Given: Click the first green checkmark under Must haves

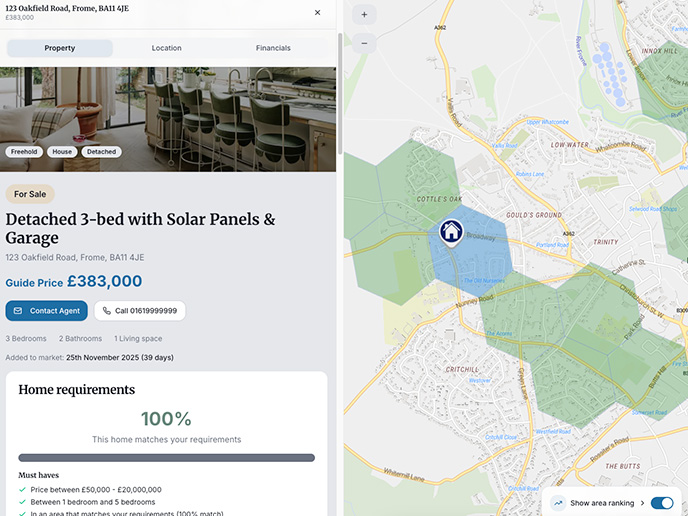Looking at the screenshot, I should tap(22, 490).
